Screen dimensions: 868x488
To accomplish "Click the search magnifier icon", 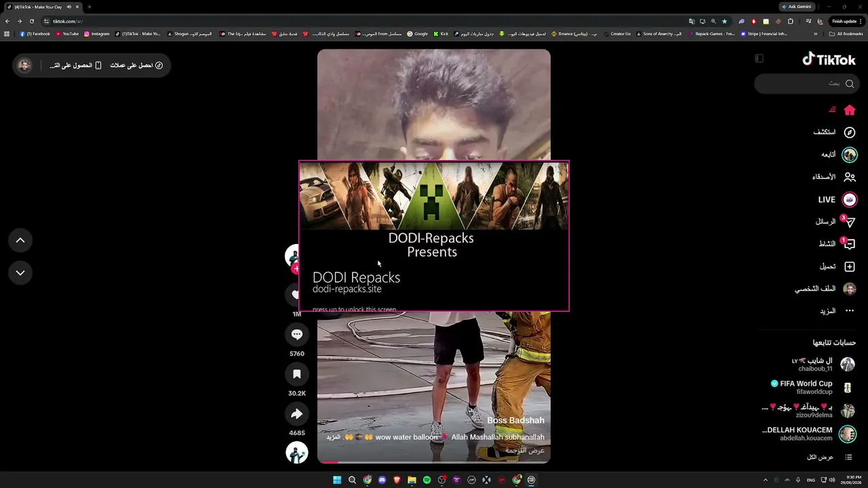I will 850,83.
